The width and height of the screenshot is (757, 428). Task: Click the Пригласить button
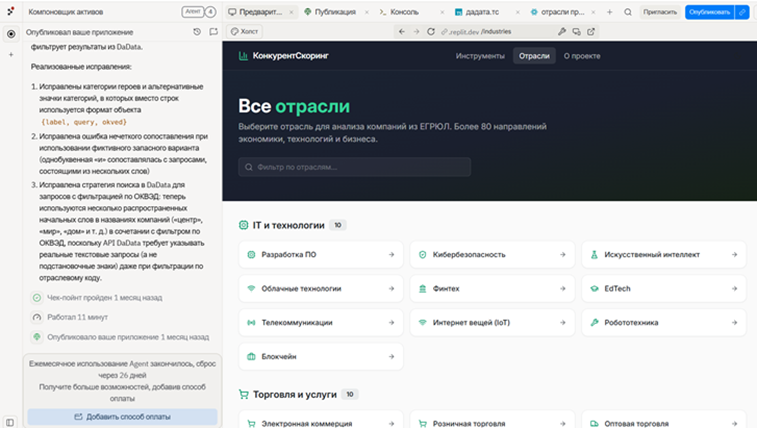[x=660, y=12]
